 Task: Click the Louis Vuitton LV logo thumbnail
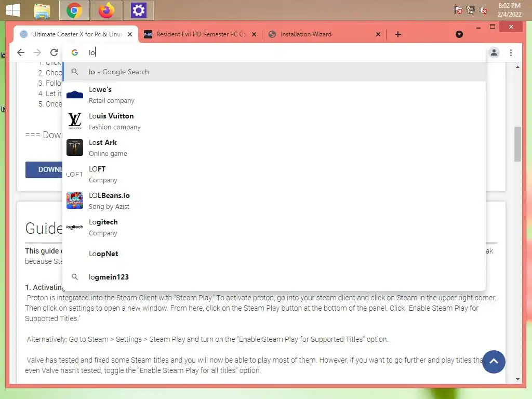click(x=75, y=121)
